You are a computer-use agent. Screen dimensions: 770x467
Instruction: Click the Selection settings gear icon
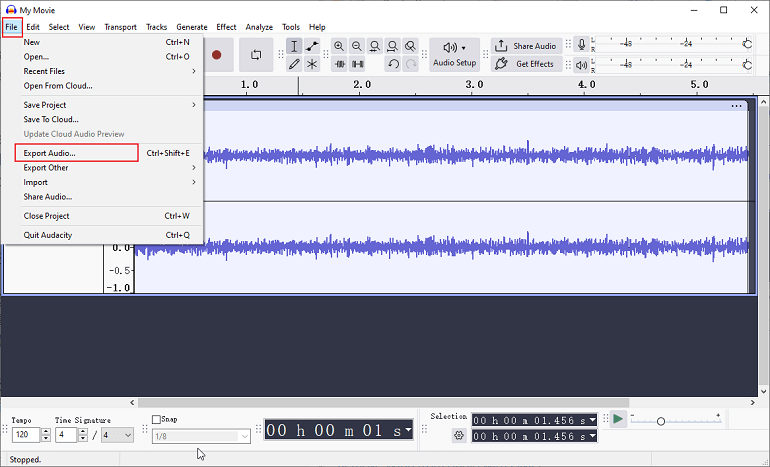pyautogui.click(x=459, y=435)
